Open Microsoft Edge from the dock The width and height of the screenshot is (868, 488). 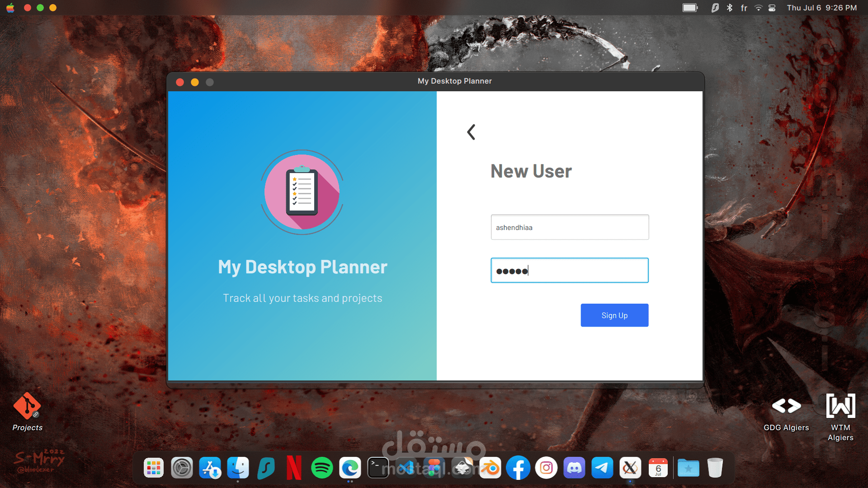(x=350, y=468)
